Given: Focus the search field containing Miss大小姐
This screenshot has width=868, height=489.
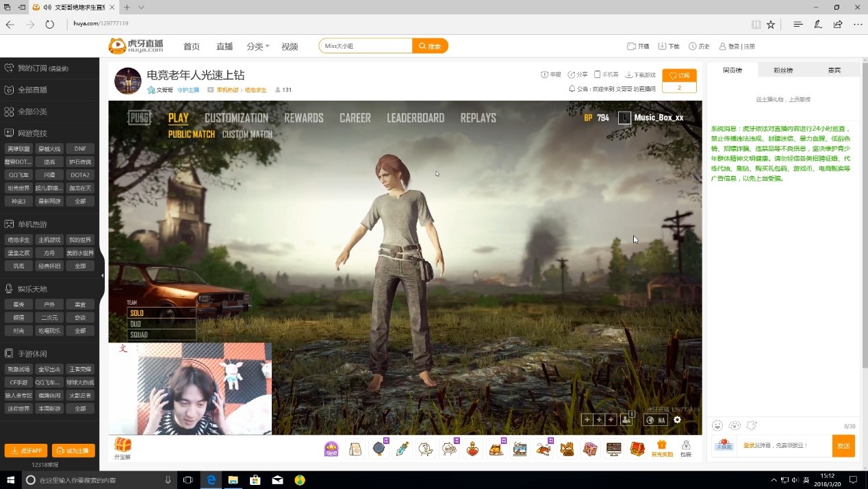Looking at the screenshot, I should 366,46.
